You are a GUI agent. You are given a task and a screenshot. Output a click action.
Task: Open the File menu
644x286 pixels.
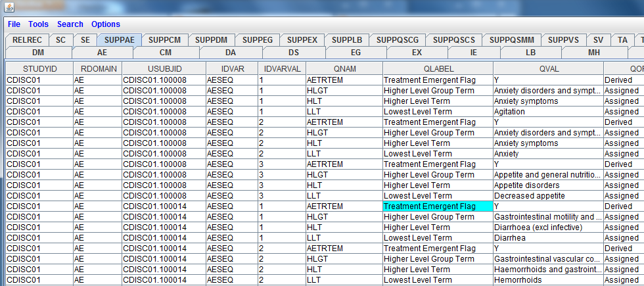coord(14,24)
